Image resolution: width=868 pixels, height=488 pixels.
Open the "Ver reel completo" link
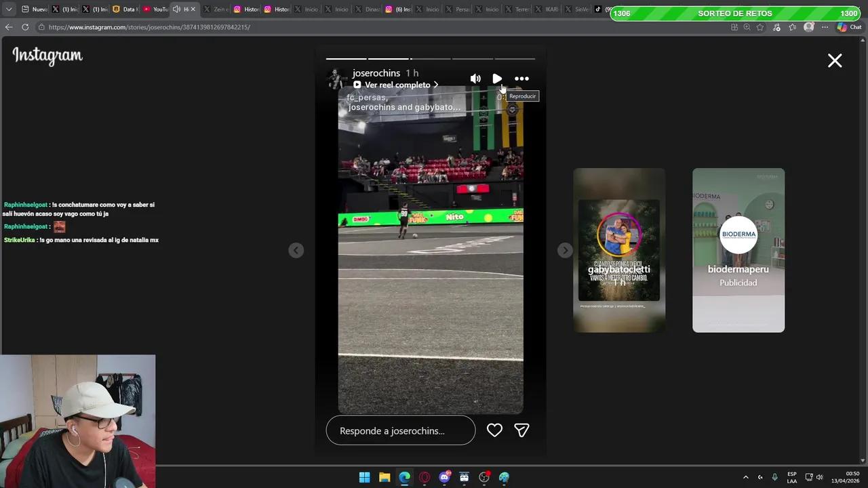click(x=397, y=85)
